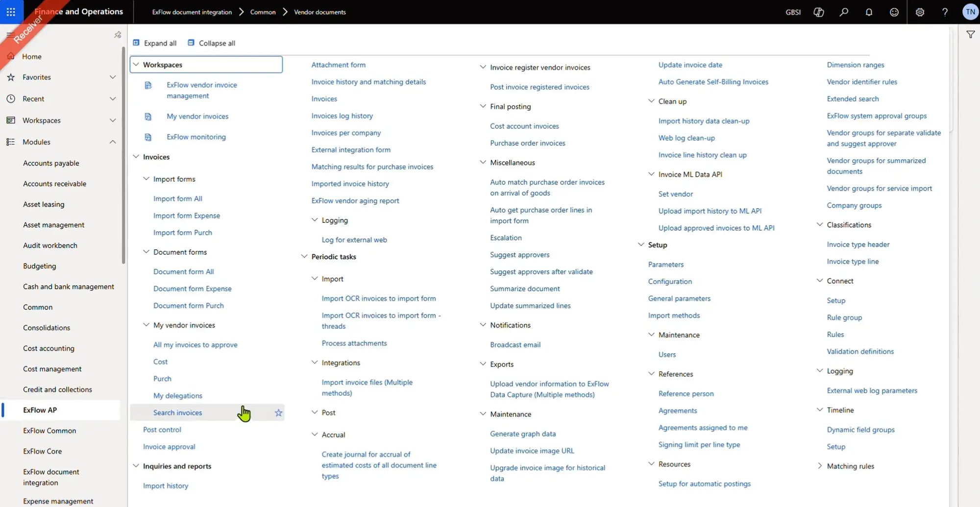Image resolution: width=980 pixels, height=507 pixels.
Task: Expand the Recent section chevron
Action: click(113, 98)
